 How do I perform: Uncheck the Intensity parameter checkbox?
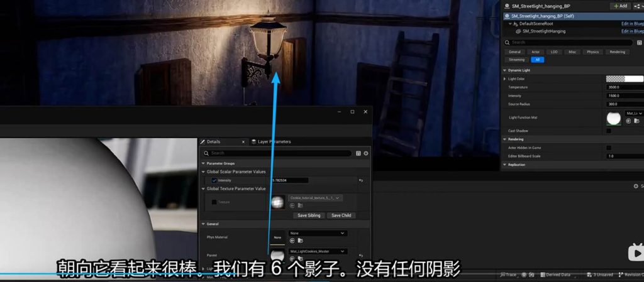click(214, 180)
